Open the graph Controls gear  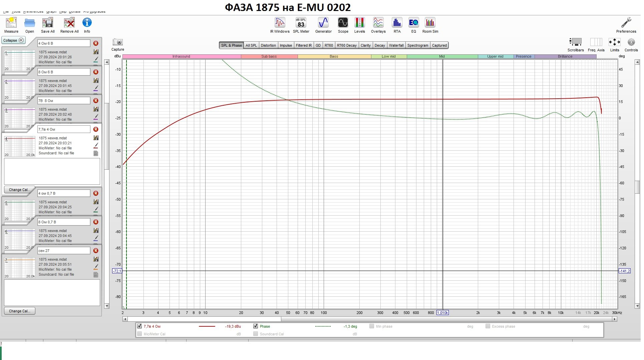[x=631, y=42]
